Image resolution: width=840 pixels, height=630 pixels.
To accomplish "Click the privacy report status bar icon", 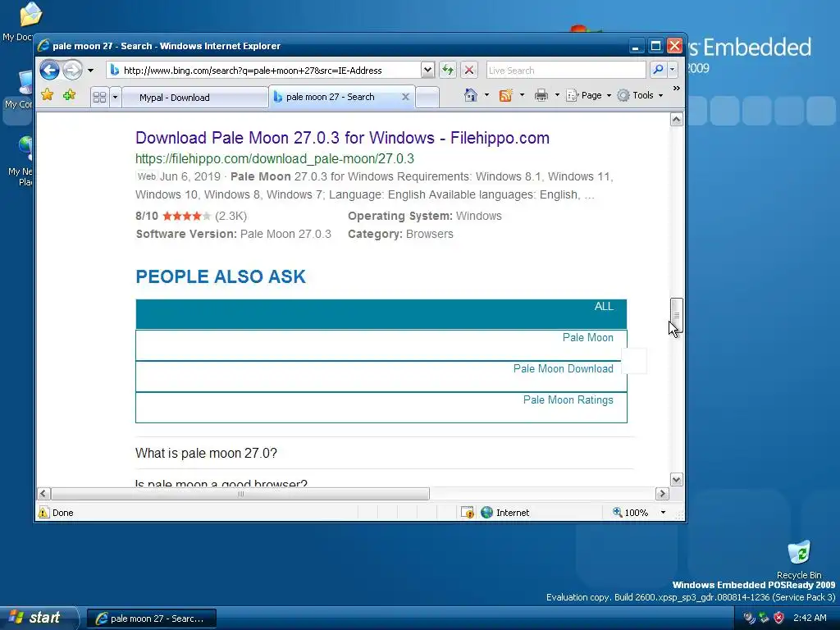I will point(467,513).
